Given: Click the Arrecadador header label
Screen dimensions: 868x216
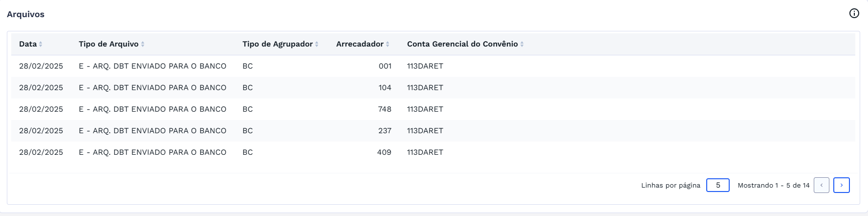Looking at the screenshot, I should tap(360, 44).
